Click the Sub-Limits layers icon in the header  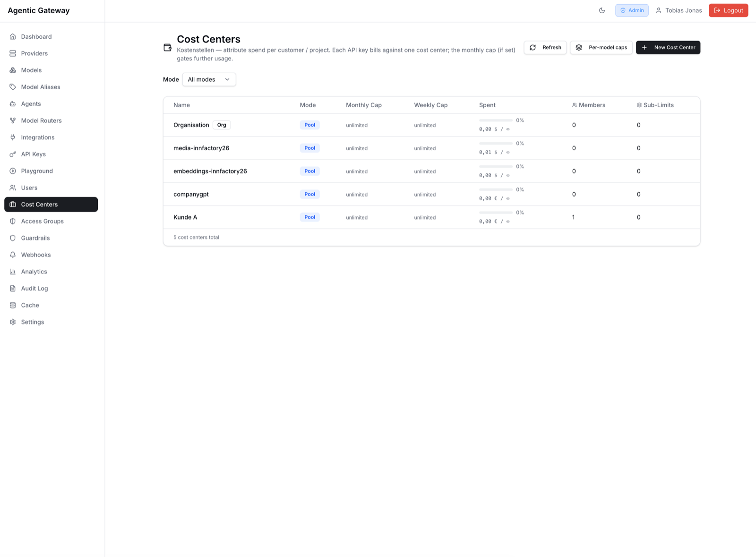(639, 105)
